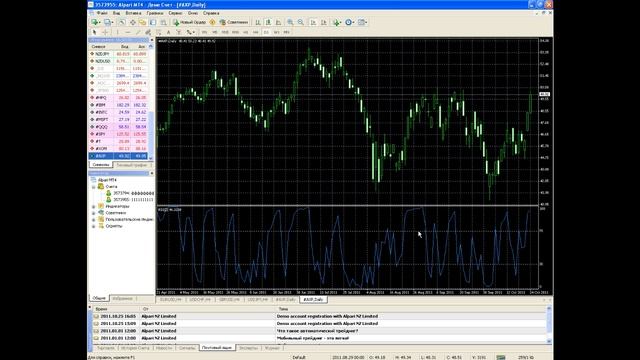Screen dimensions: 640x360
Task: Open the Сервис menu
Action: [x=175, y=13]
